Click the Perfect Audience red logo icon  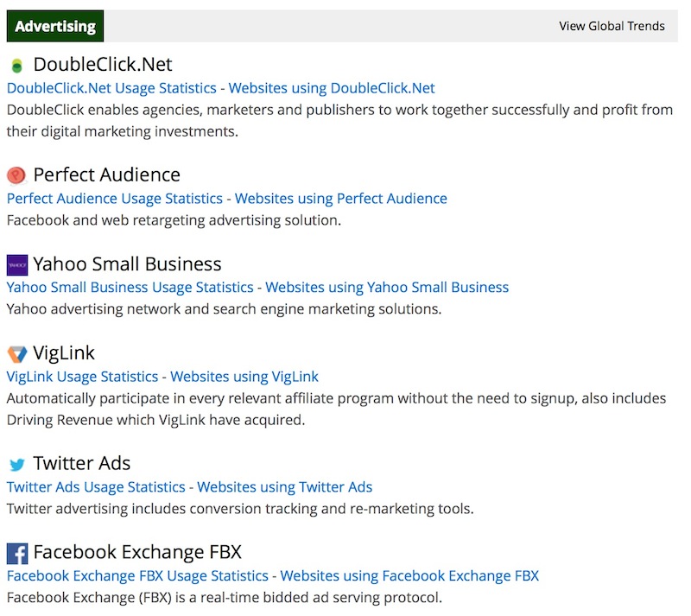tap(16, 175)
